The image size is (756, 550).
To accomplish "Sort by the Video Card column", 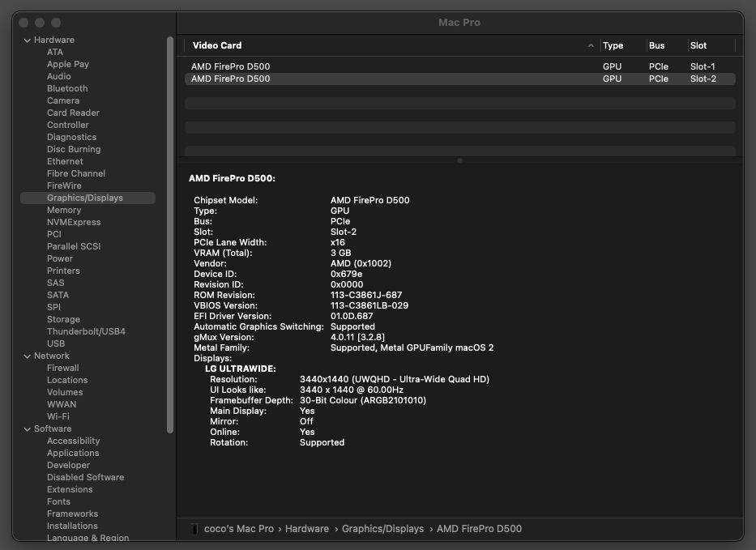I will tap(217, 45).
